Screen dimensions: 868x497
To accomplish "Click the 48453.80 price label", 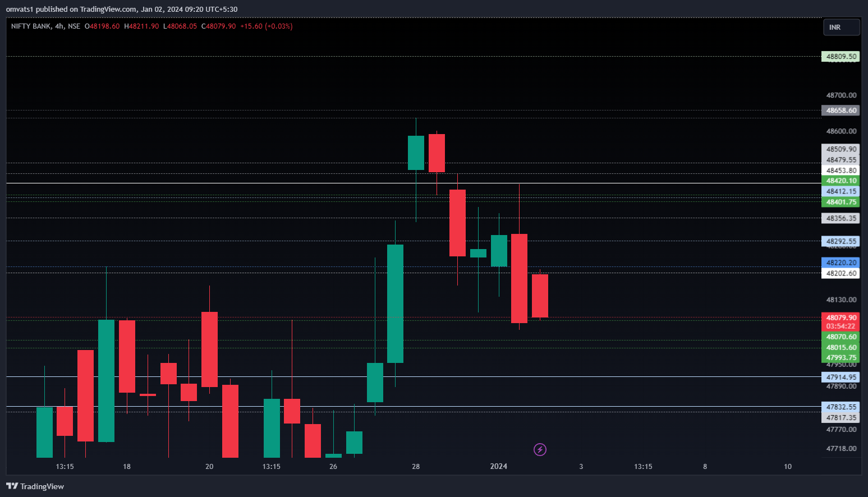I will [841, 171].
